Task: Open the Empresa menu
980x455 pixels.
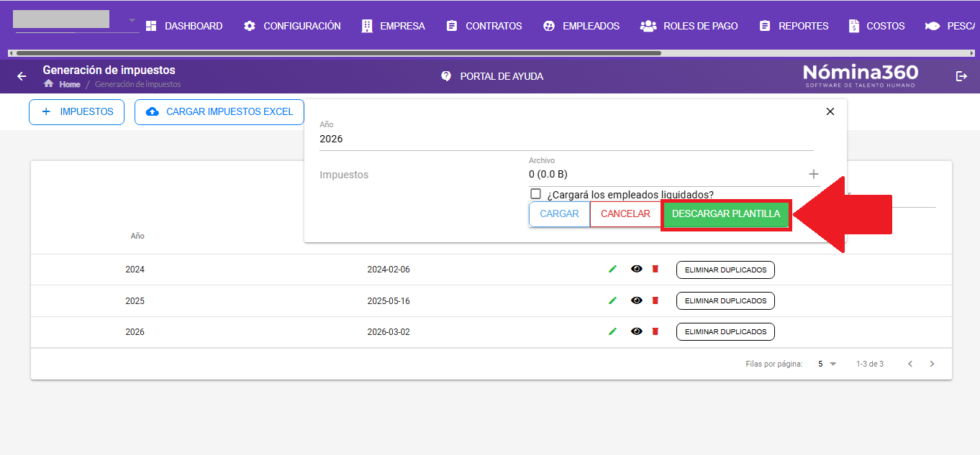Action: 393,26
